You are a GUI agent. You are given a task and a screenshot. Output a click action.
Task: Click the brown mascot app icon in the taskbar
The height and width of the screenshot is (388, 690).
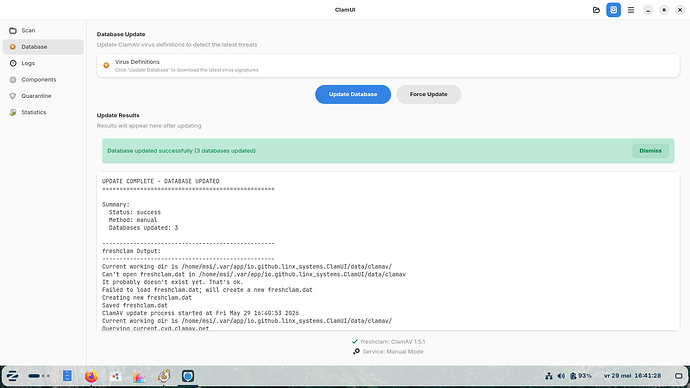pyautogui.click(x=164, y=376)
